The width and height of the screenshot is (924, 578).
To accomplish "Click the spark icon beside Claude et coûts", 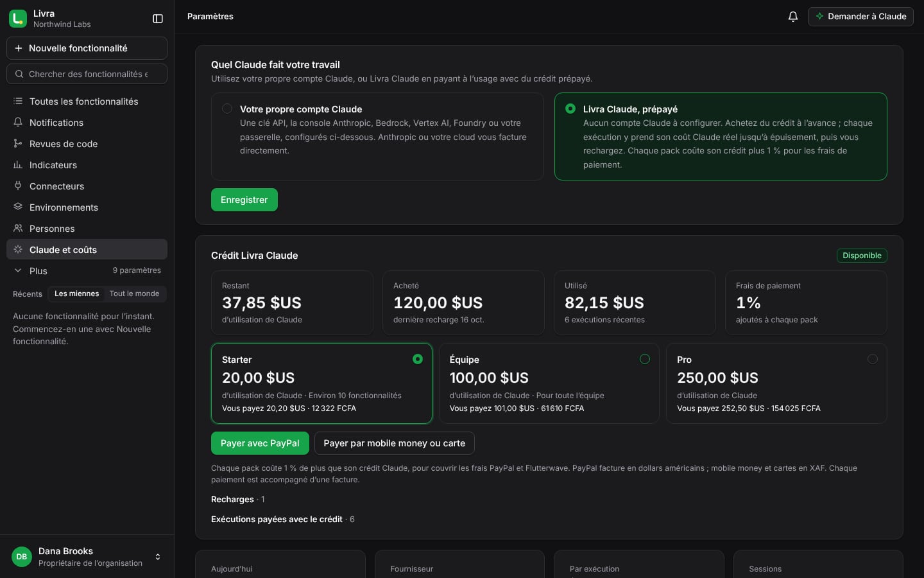I will tap(18, 250).
